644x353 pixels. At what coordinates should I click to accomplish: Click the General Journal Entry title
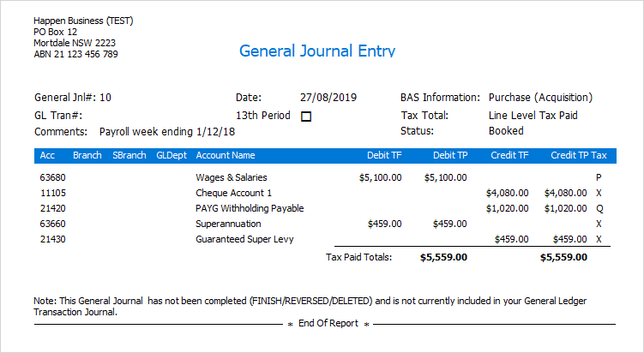click(317, 51)
